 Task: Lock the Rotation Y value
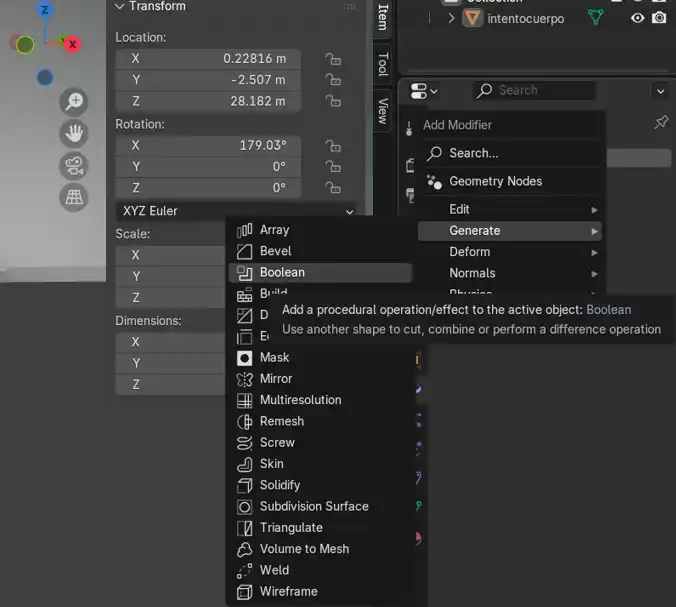click(x=333, y=167)
